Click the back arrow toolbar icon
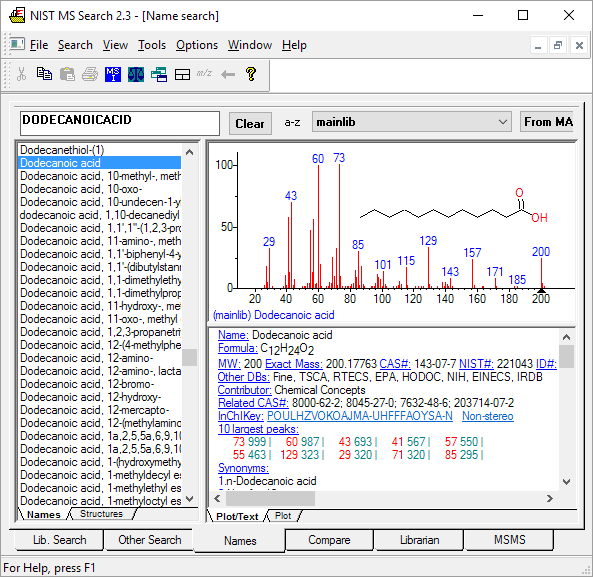Screen dimensions: 593x577 click(x=228, y=74)
